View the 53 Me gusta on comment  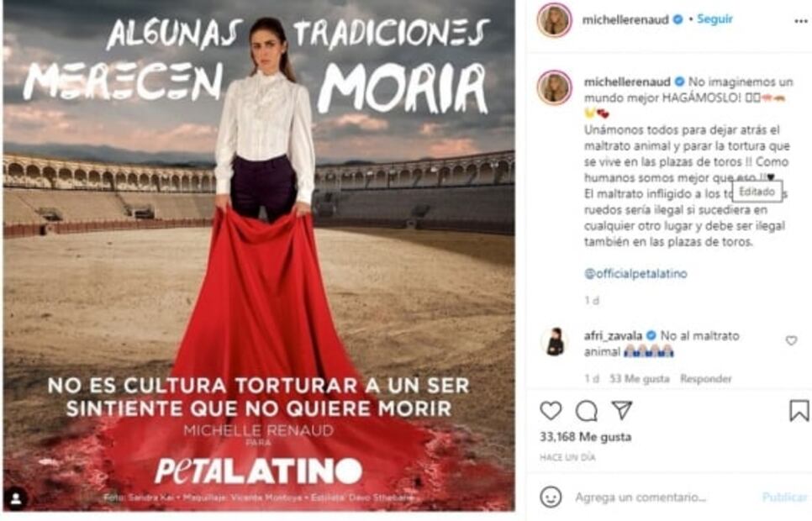(640, 379)
